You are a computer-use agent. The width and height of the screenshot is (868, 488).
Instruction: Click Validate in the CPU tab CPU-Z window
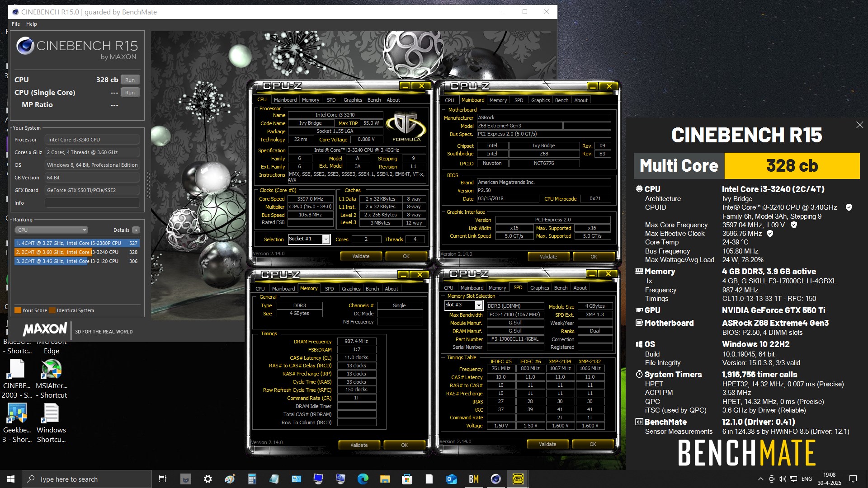point(361,256)
